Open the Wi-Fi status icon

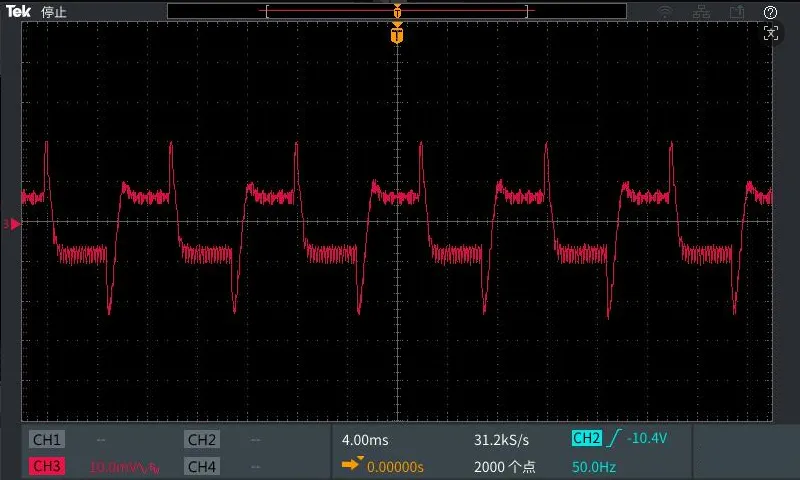coord(665,12)
